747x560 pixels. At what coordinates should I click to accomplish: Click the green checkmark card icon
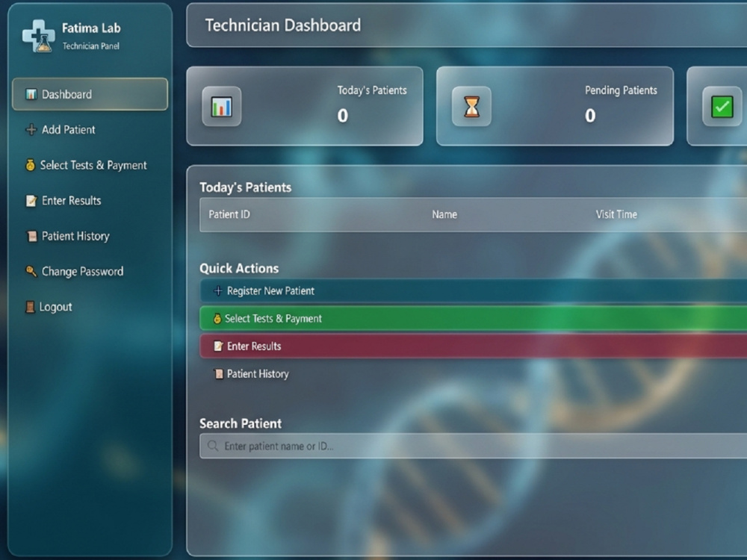pyautogui.click(x=722, y=106)
